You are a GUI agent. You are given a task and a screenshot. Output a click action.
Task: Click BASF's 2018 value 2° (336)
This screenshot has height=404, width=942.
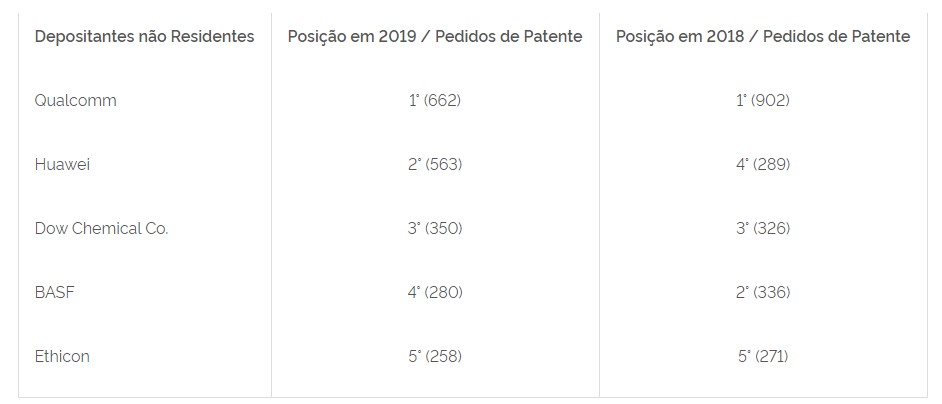click(x=763, y=292)
